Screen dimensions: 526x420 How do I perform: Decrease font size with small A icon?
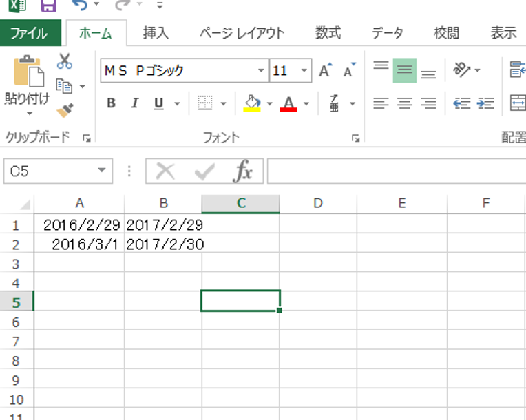[349, 70]
